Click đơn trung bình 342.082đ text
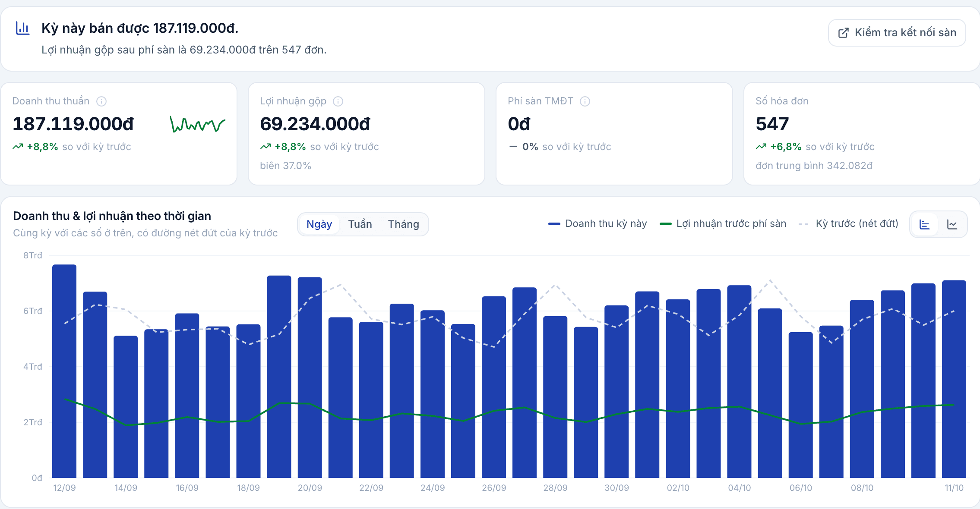This screenshot has width=980, height=509. pyautogui.click(x=814, y=166)
